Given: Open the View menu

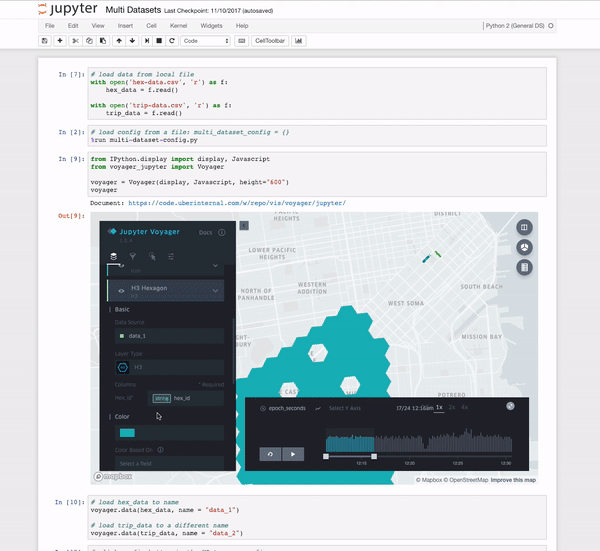Looking at the screenshot, I should coord(98,26).
